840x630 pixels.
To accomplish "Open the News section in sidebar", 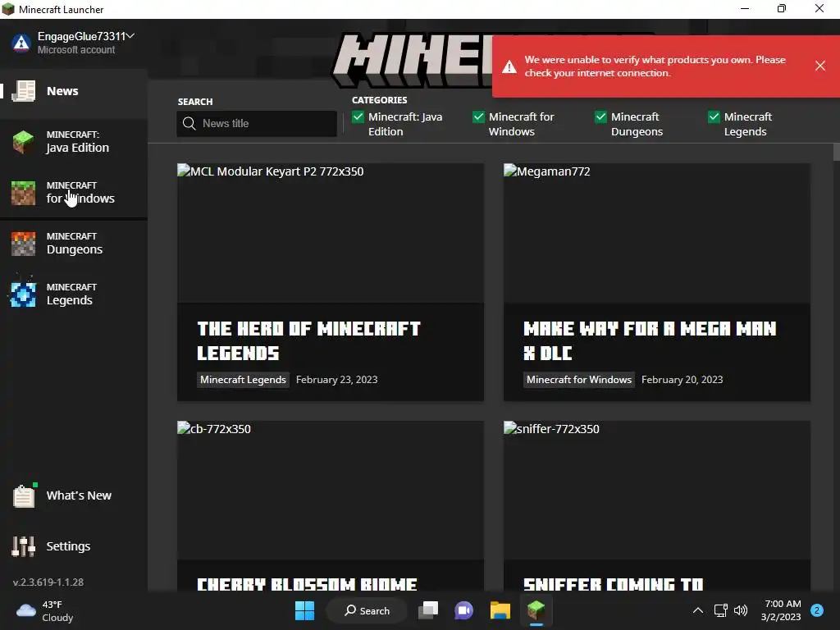I will tap(74, 91).
